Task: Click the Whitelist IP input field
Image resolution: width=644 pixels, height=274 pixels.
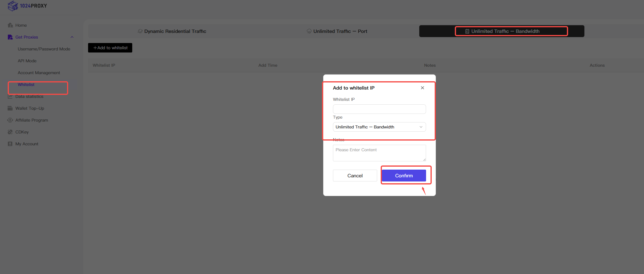Action: click(x=379, y=109)
